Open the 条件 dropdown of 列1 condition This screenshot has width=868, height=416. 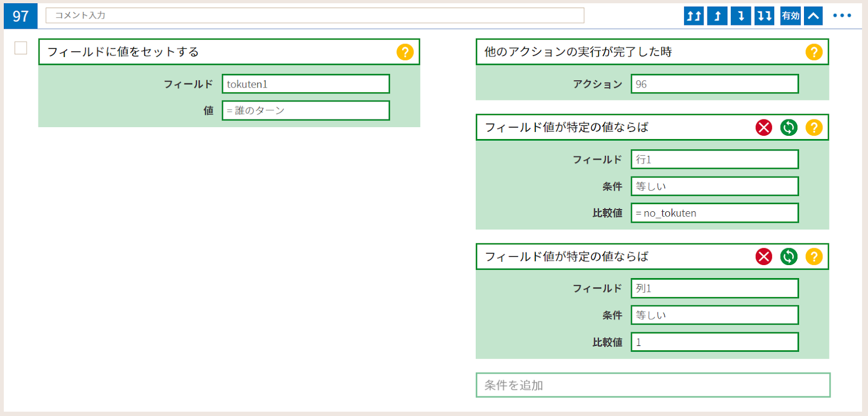(x=714, y=315)
